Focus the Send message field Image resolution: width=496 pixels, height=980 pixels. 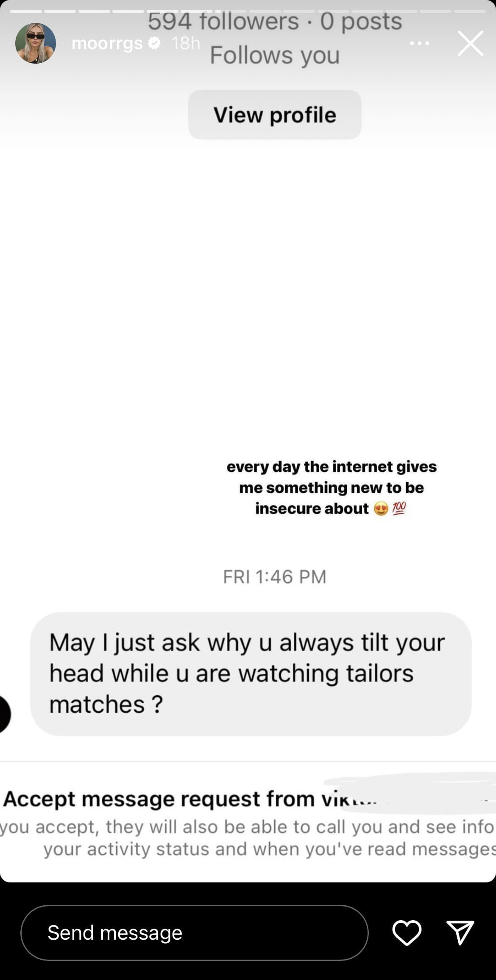click(x=195, y=932)
